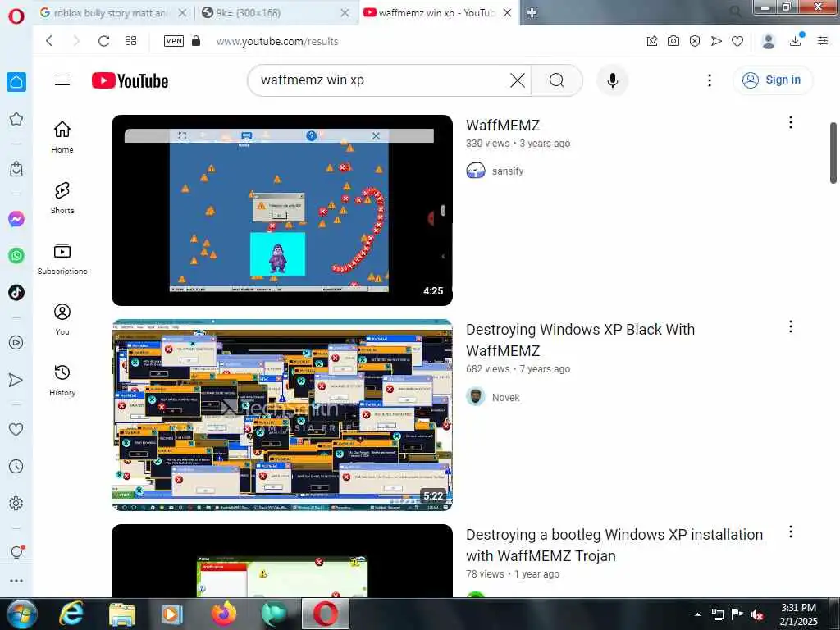Go to YouTube Home in the side menu
The height and width of the screenshot is (630, 840).
click(62, 137)
